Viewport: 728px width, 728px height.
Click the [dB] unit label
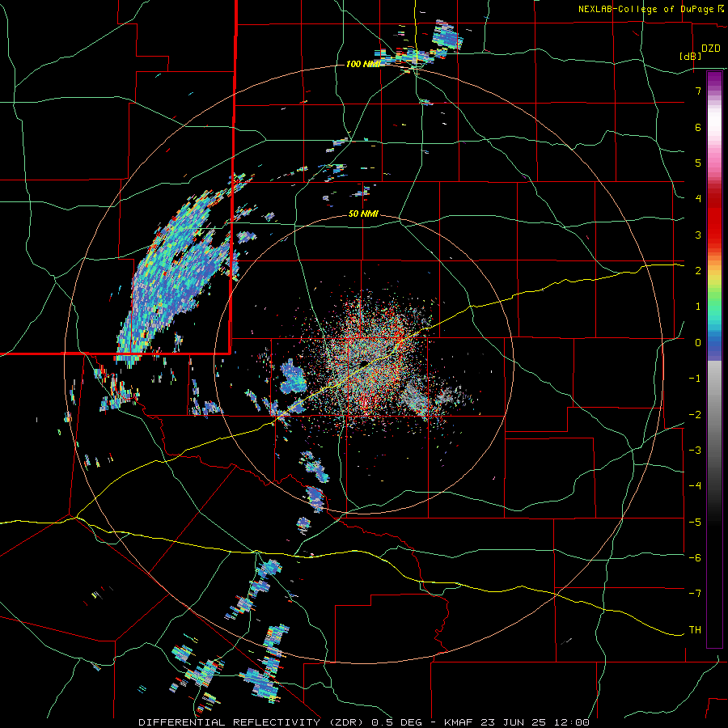[691, 56]
